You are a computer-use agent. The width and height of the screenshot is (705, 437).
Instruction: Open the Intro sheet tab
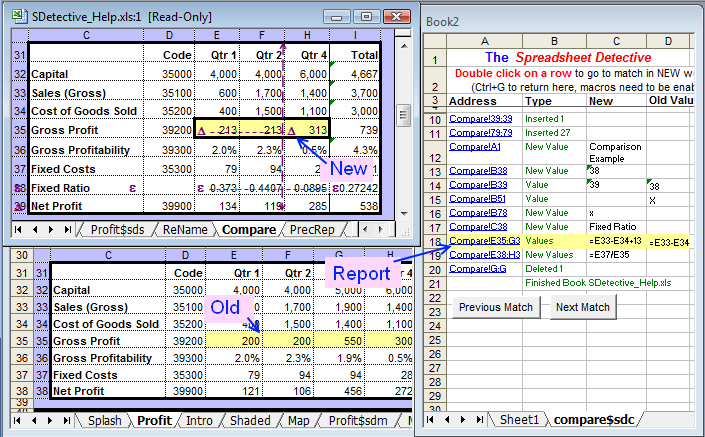199,421
